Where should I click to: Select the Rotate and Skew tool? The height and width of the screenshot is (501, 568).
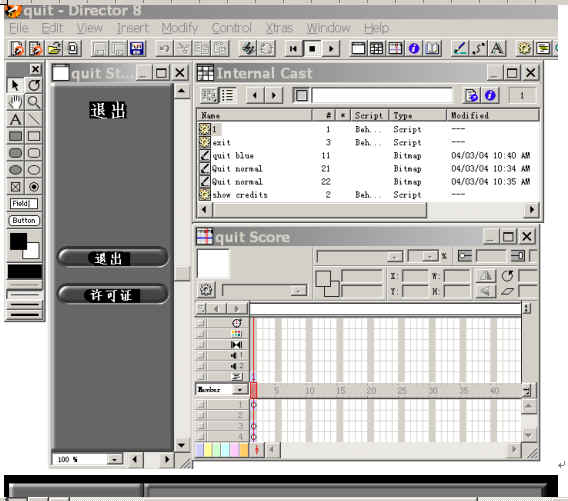coord(34,85)
